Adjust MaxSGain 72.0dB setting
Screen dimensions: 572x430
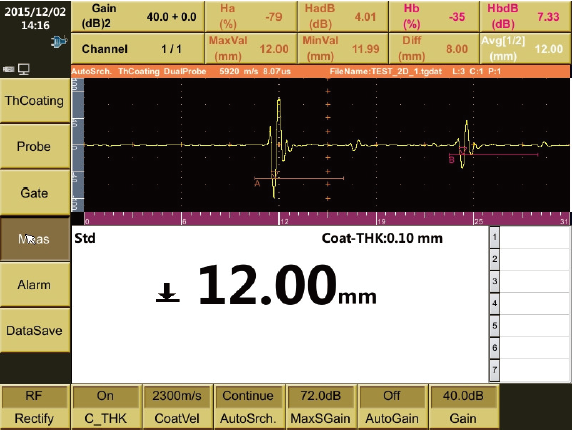pyautogui.click(x=320, y=407)
